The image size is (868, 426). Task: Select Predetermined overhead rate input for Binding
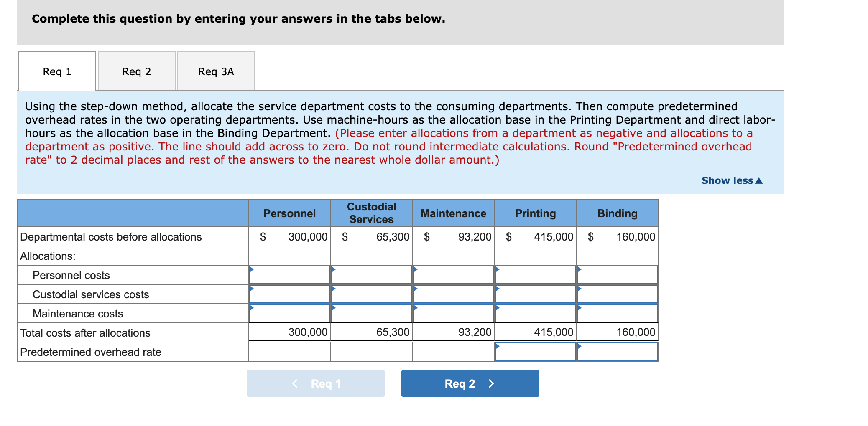pyautogui.click(x=618, y=352)
